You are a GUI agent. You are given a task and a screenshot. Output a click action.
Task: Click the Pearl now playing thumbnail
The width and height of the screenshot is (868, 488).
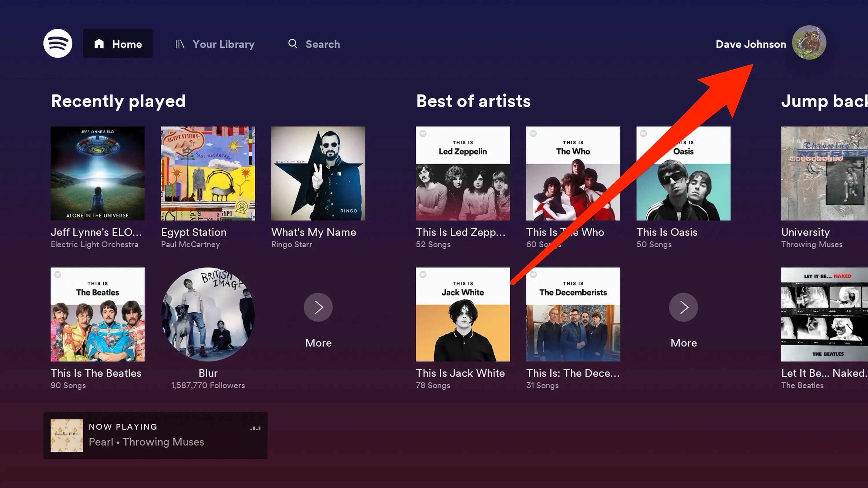67,435
